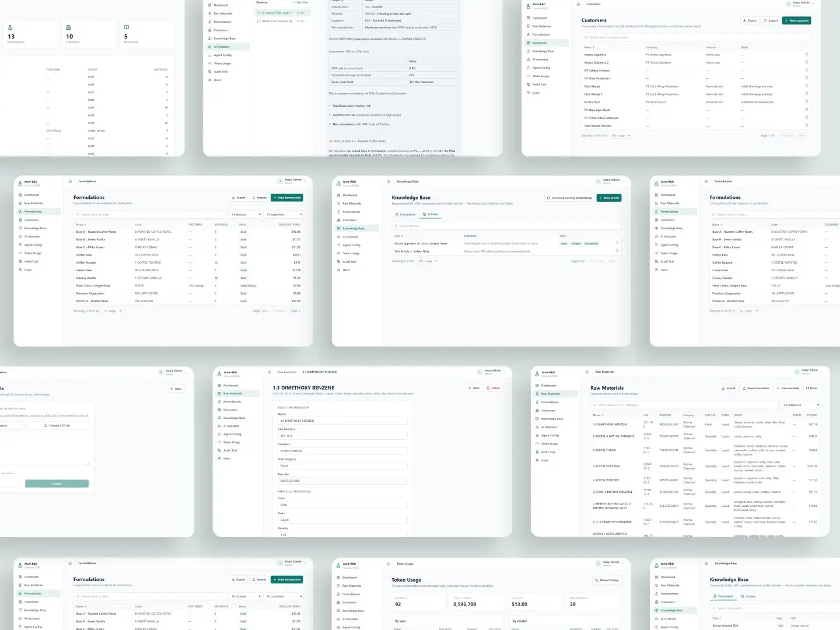Select Audit Trail in the Customers page sidebar
Screen dimensions: 840x630
(x=539, y=85)
